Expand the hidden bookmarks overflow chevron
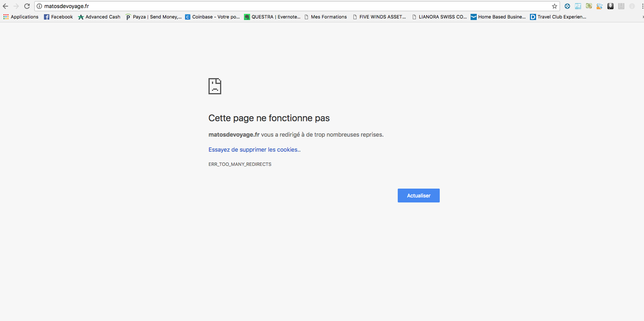 pos(642,17)
